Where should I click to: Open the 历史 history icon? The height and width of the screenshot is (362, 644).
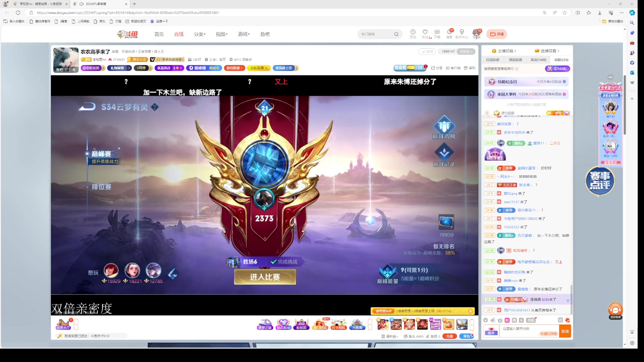(x=413, y=32)
